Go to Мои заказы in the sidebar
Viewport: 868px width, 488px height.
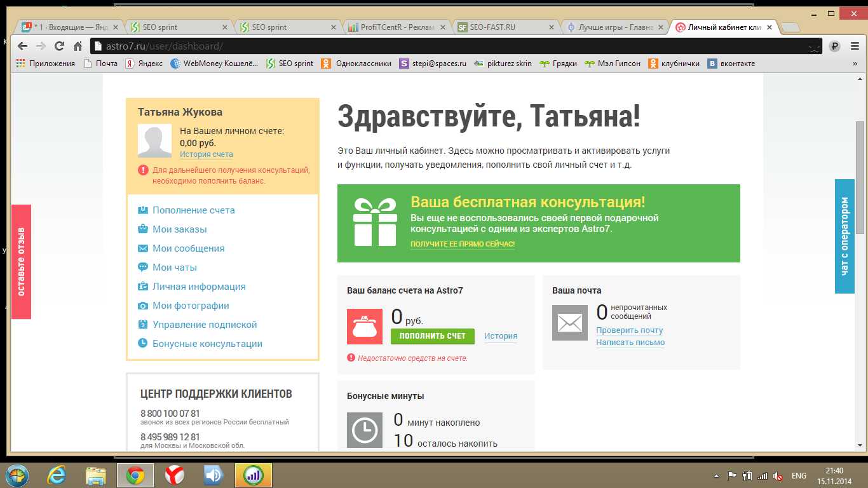pos(180,229)
